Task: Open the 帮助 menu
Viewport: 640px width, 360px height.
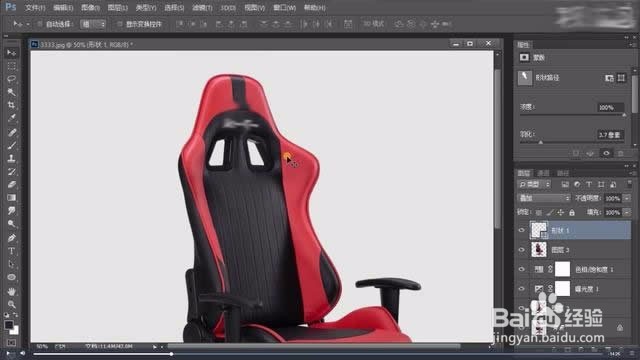Action: tap(315, 8)
